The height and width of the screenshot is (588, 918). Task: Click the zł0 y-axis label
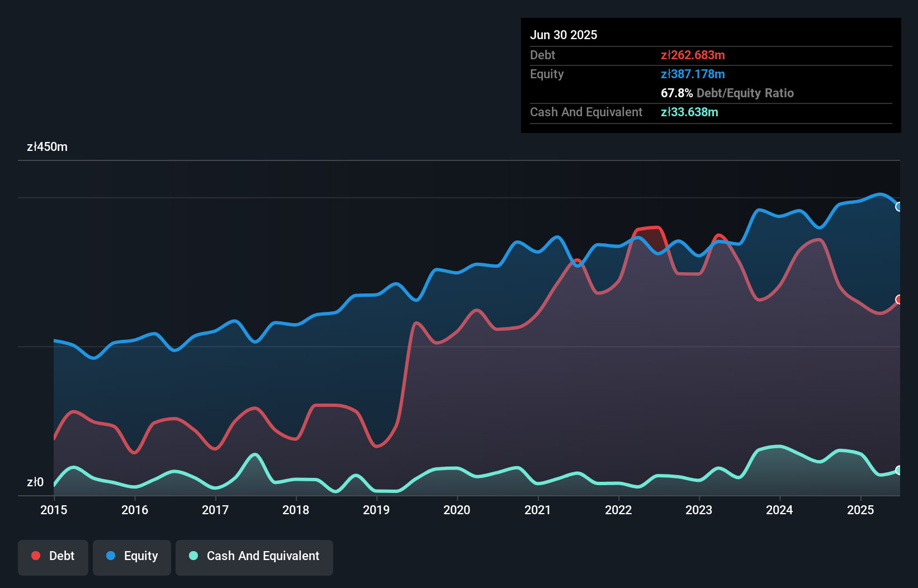click(x=35, y=482)
